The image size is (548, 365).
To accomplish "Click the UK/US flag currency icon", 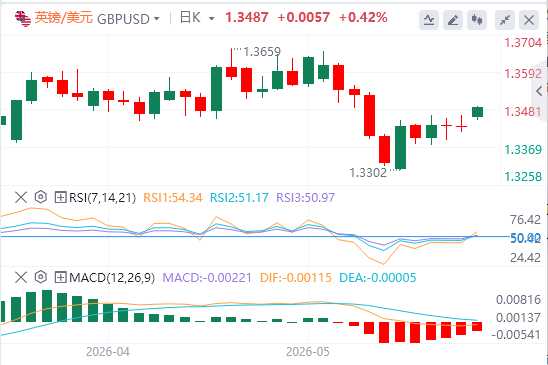I will pos(23,19).
